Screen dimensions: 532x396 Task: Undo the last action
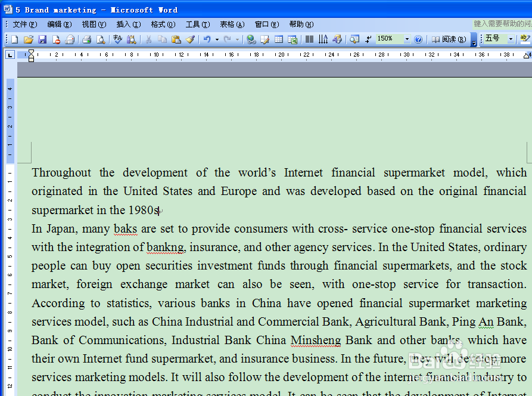[x=207, y=39]
